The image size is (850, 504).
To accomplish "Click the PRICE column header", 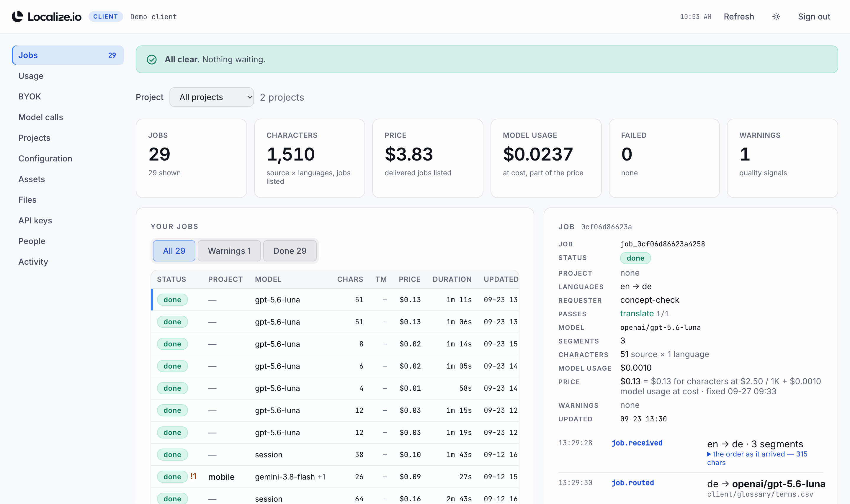I will [410, 279].
